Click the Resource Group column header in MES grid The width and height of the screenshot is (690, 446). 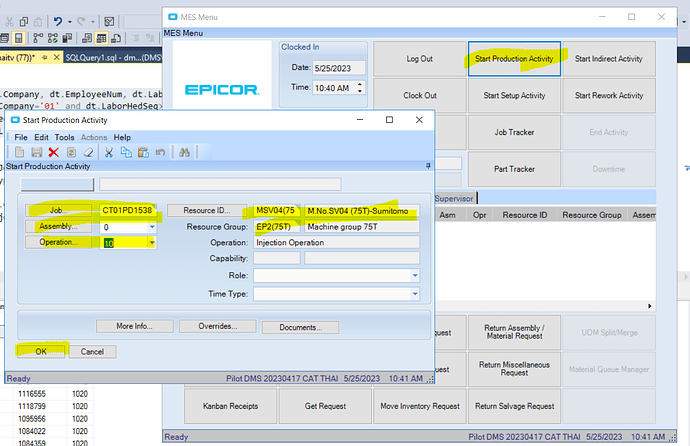pos(592,215)
